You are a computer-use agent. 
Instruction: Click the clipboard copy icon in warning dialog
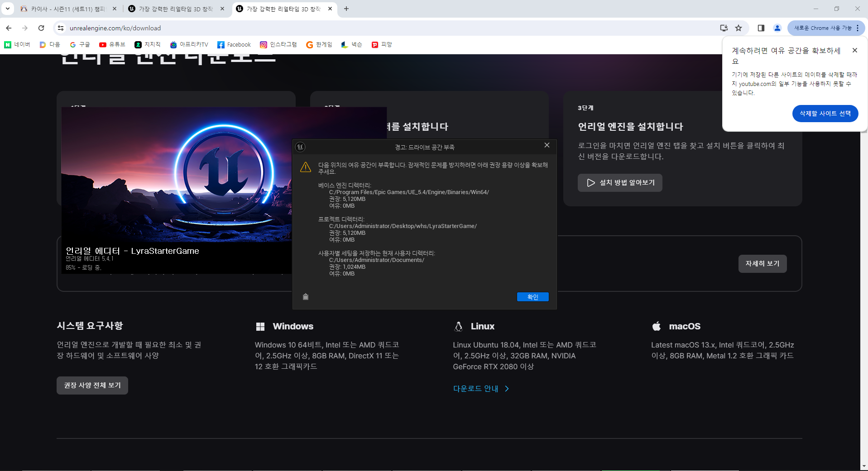coord(306,297)
